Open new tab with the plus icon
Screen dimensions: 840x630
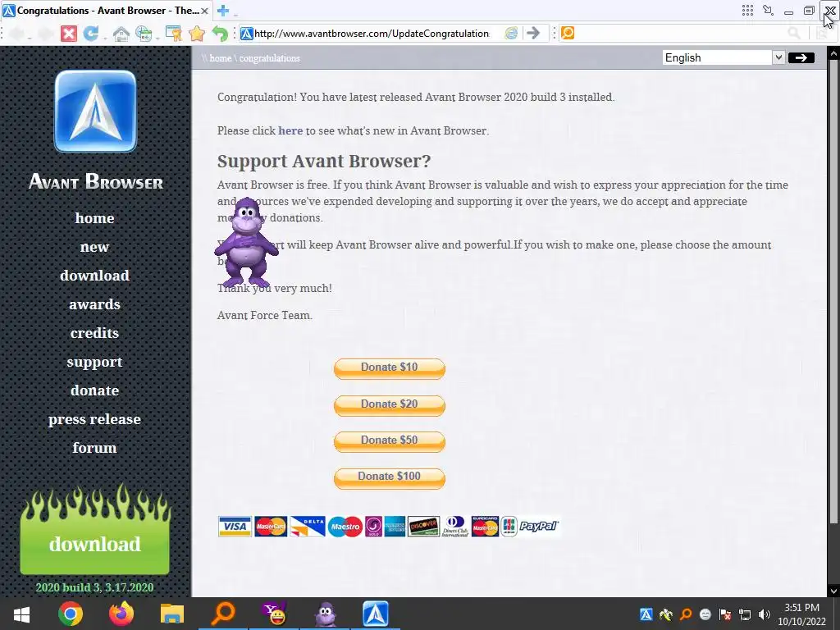point(223,10)
